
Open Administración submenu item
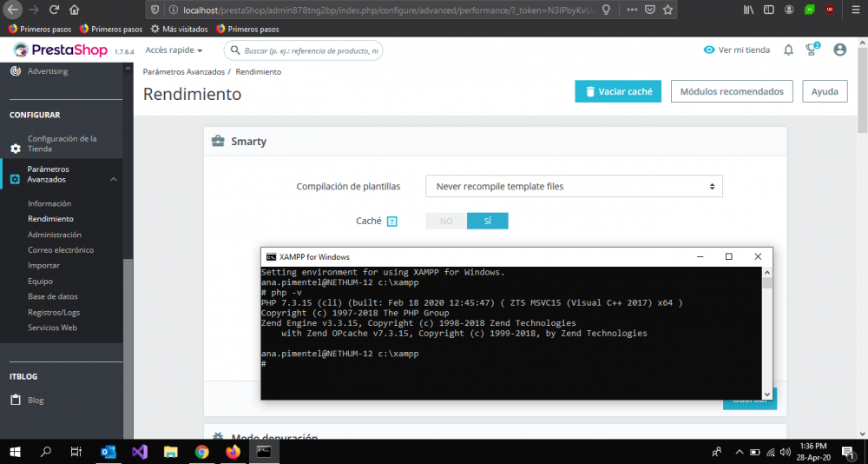pos(54,235)
